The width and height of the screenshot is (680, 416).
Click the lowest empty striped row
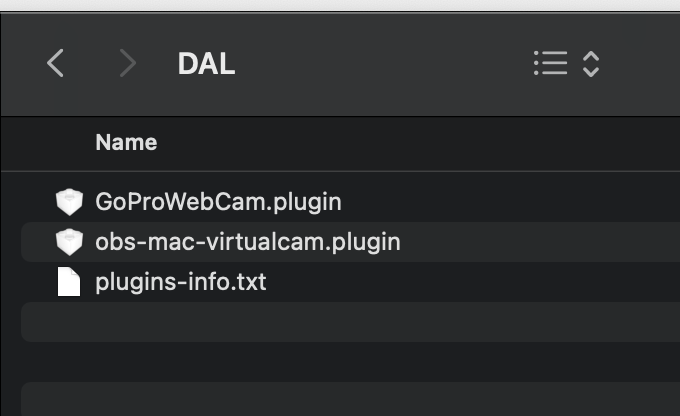pos(350,399)
